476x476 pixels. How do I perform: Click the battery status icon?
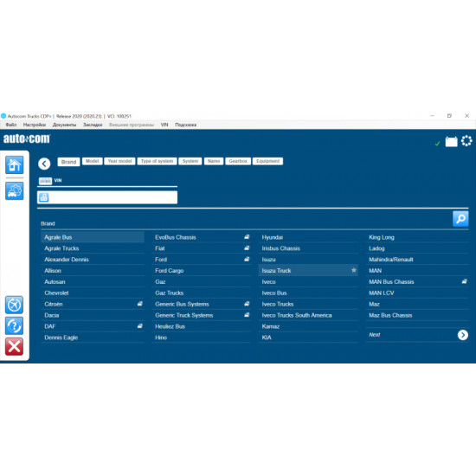pos(451,141)
